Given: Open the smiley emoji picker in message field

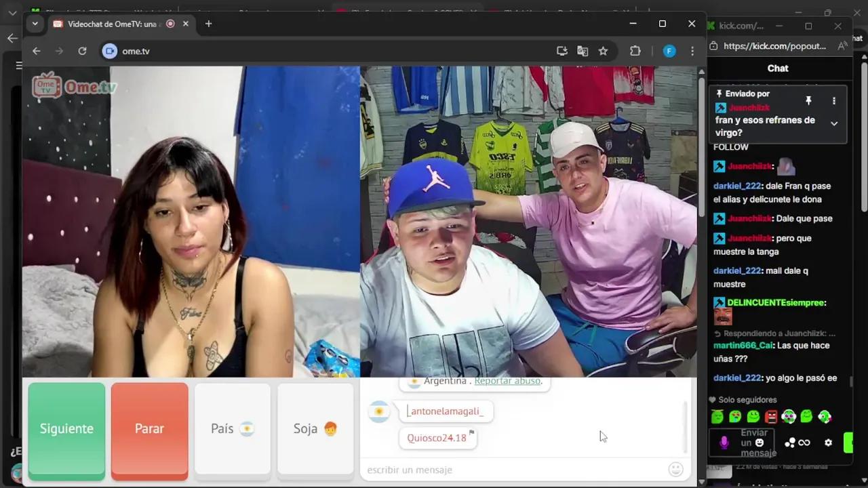Looking at the screenshot, I should point(676,469).
